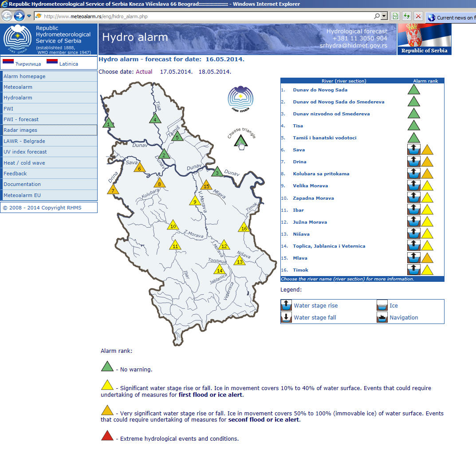Click the IE browser back button
Image resolution: width=476 pixels, height=450 pixels.
(x=7, y=16)
